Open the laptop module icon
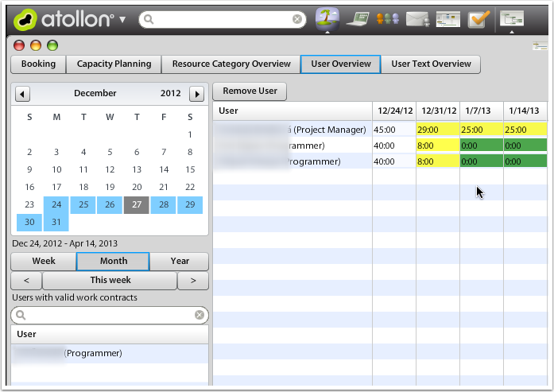Viewport: 554px width, 392px height. (x=358, y=18)
